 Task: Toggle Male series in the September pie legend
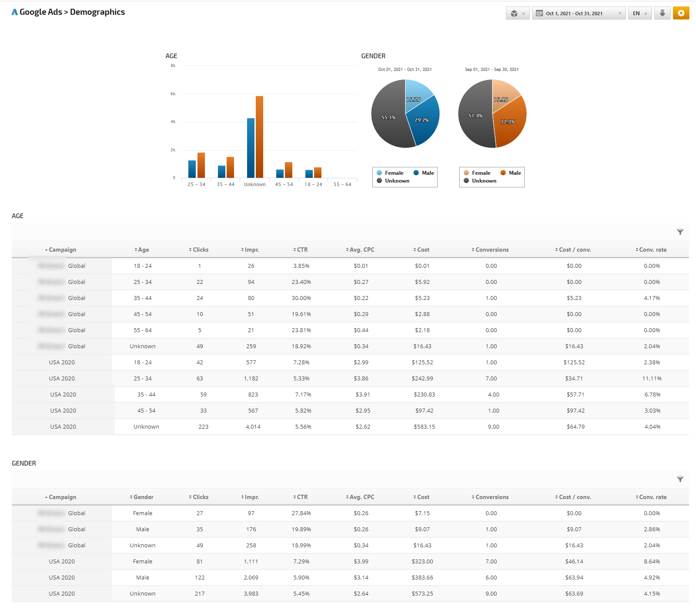click(x=511, y=173)
